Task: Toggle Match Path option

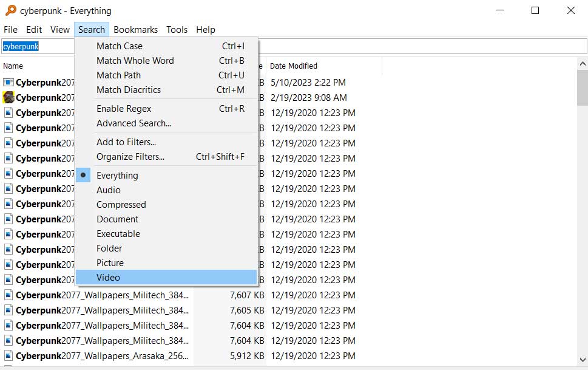Action: pos(166,75)
